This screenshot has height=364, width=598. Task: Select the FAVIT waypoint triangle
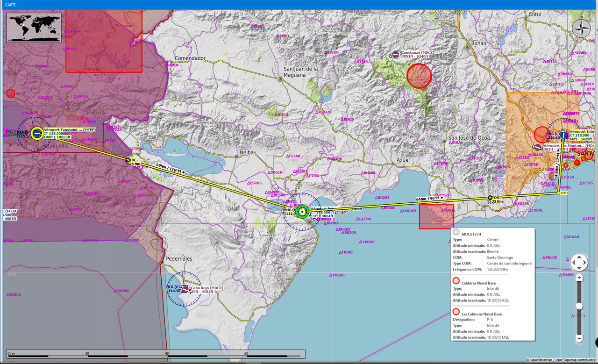[x=71, y=209]
